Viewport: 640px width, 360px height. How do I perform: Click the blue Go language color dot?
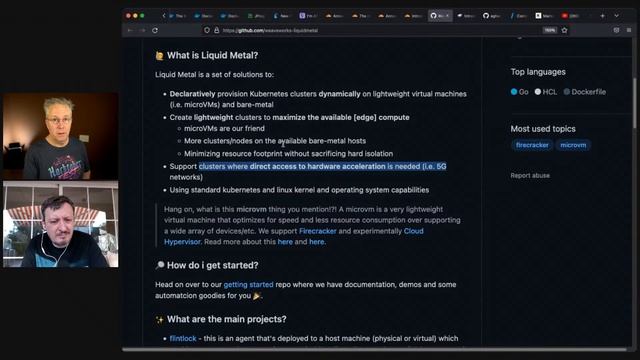pos(514,92)
